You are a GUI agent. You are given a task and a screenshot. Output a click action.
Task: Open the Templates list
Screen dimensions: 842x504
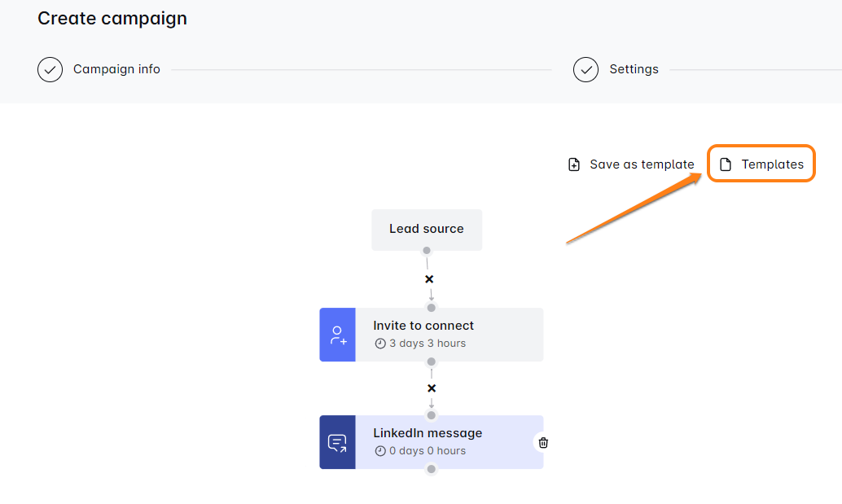(x=771, y=164)
